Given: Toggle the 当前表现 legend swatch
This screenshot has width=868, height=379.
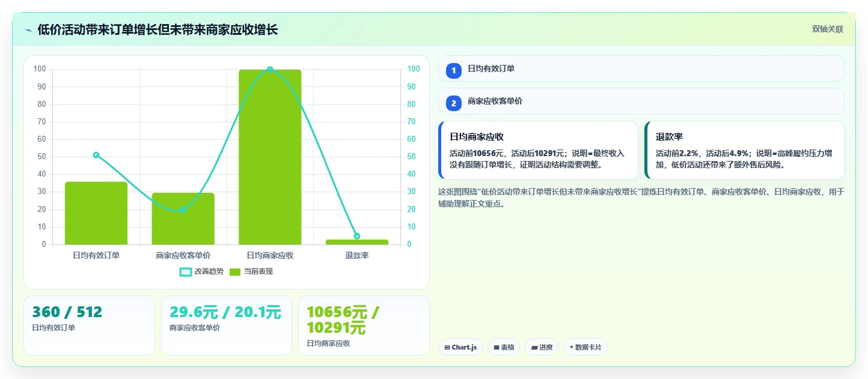Looking at the screenshot, I should [234, 272].
